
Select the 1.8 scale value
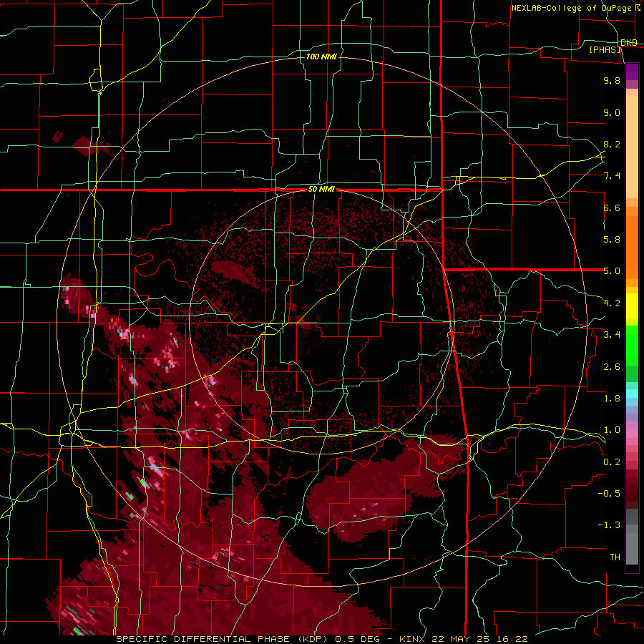(x=612, y=399)
